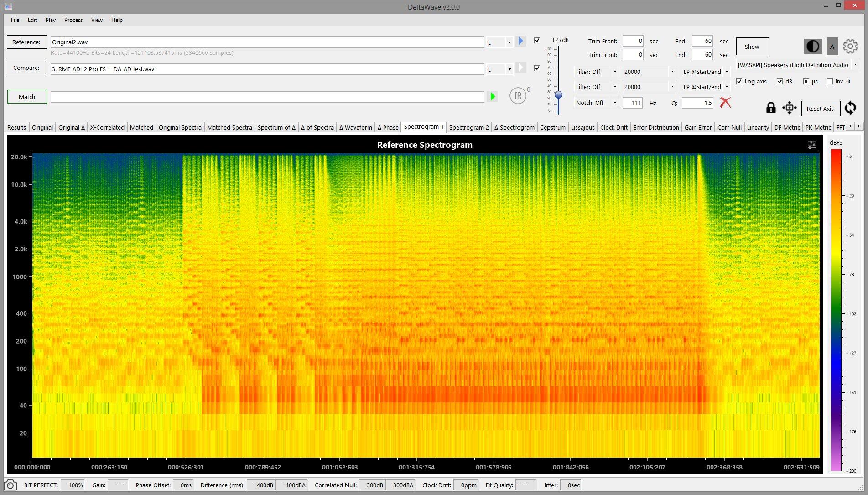Open the second 20000 frequency dropdown
This screenshot has height=495, width=868.
tap(649, 87)
